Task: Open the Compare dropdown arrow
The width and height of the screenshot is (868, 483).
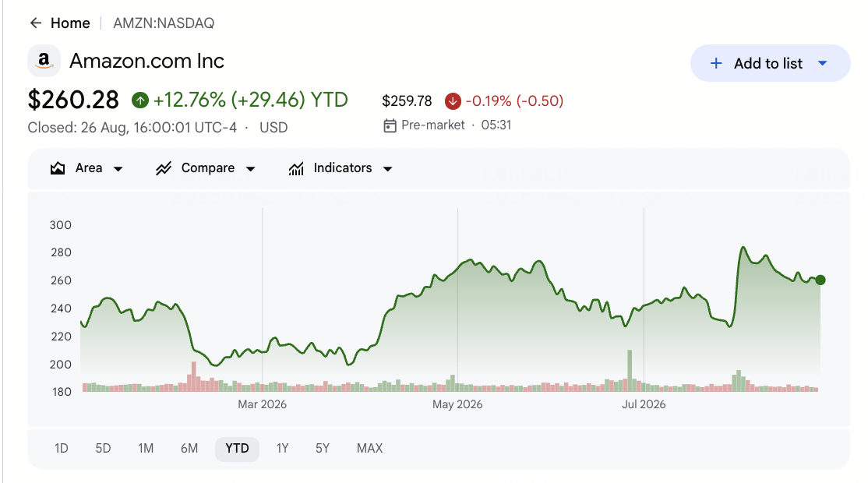Action: click(250, 169)
